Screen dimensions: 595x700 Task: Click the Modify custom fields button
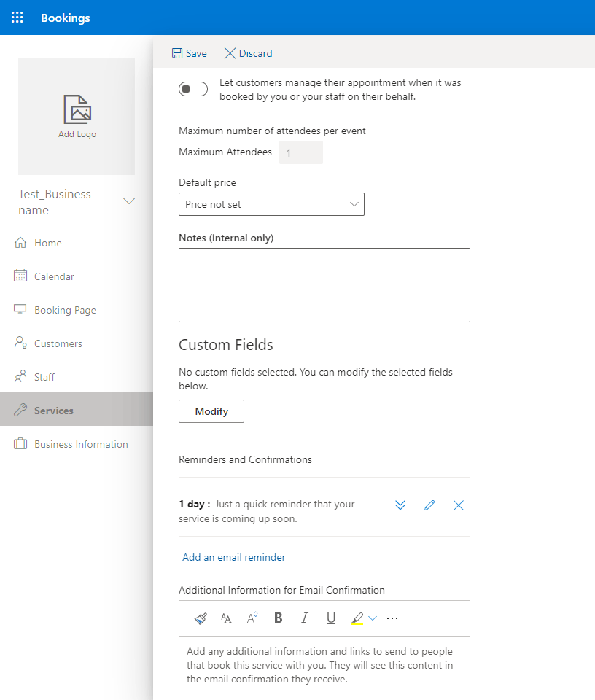(x=211, y=411)
